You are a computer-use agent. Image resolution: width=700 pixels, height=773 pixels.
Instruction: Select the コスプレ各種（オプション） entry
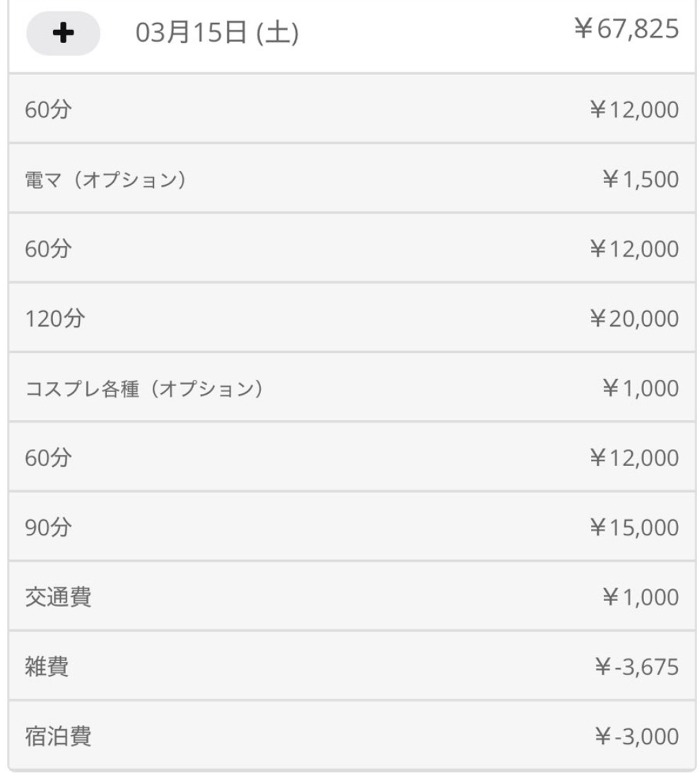pos(144,388)
